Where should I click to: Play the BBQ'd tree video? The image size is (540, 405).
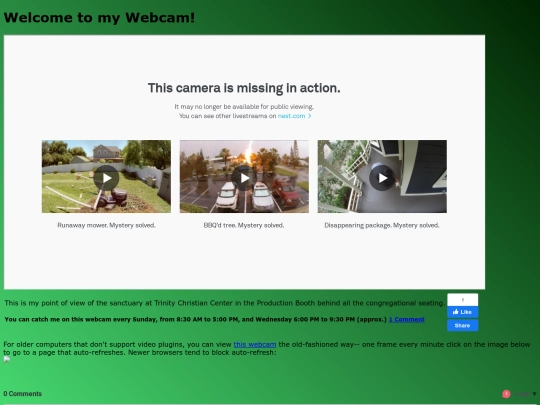point(244,178)
